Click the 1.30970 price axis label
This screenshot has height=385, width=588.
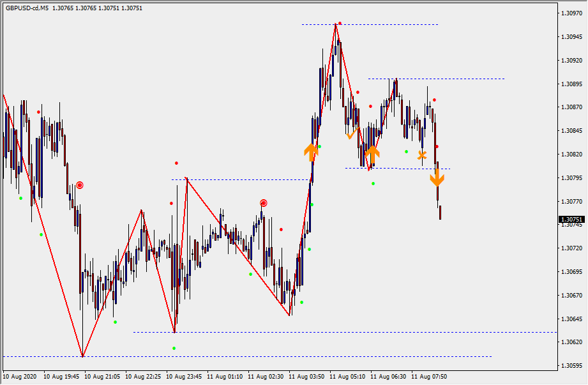click(571, 13)
